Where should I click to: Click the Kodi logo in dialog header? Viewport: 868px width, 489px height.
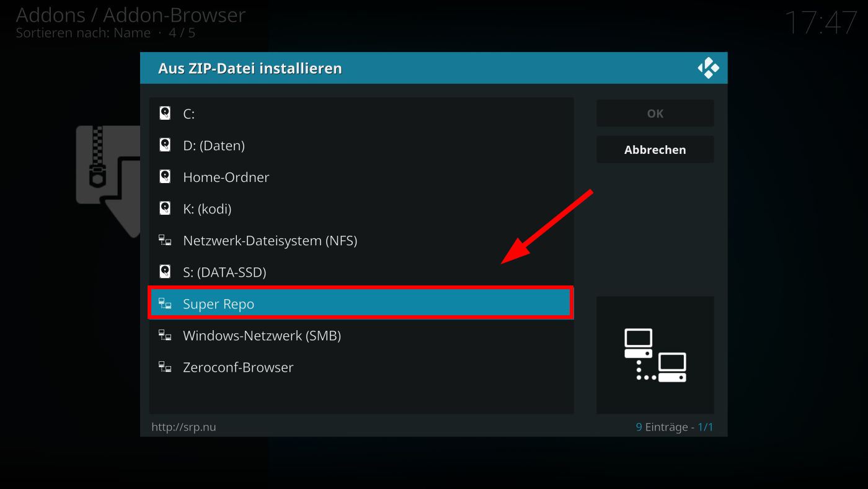708,68
